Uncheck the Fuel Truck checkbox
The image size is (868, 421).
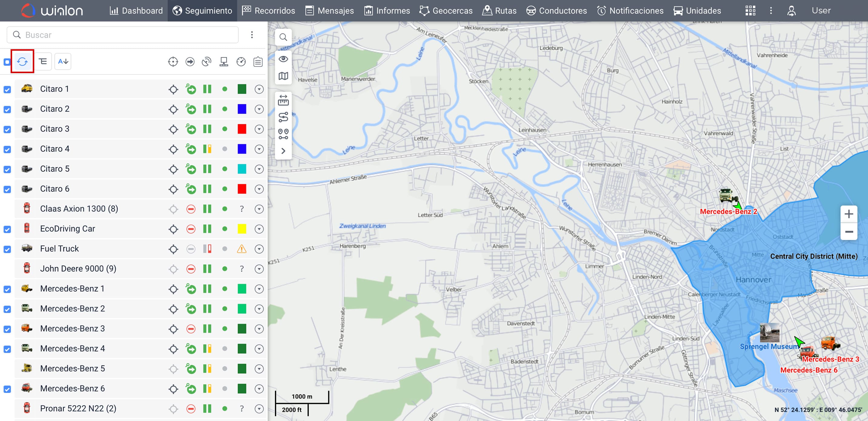coord(7,249)
